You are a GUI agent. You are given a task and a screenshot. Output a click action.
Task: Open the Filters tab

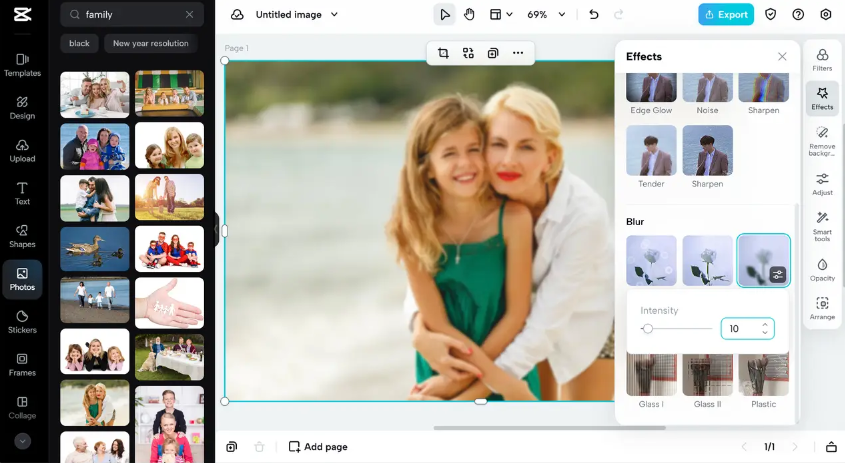[x=822, y=60]
